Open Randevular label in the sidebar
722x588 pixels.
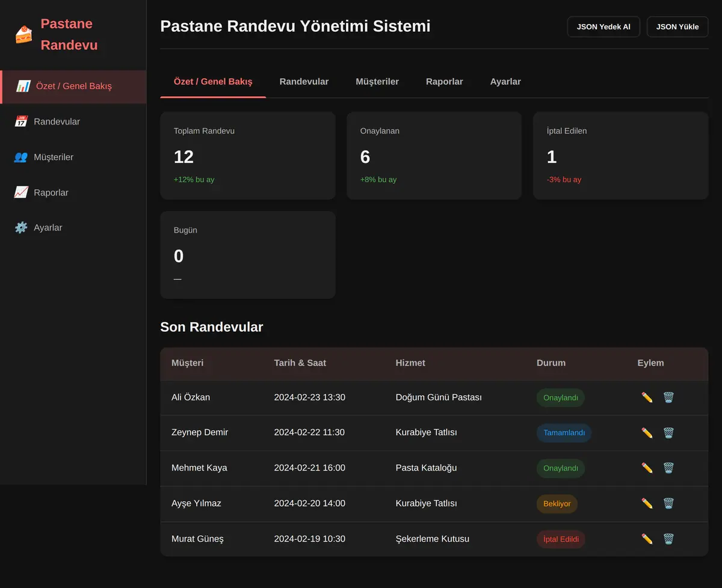tap(57, 121)
